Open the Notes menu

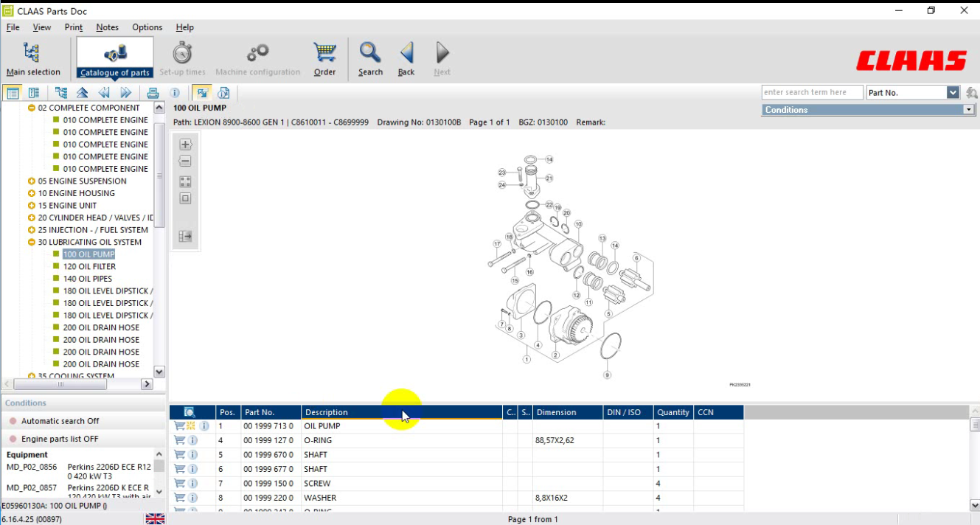[107, 27]
